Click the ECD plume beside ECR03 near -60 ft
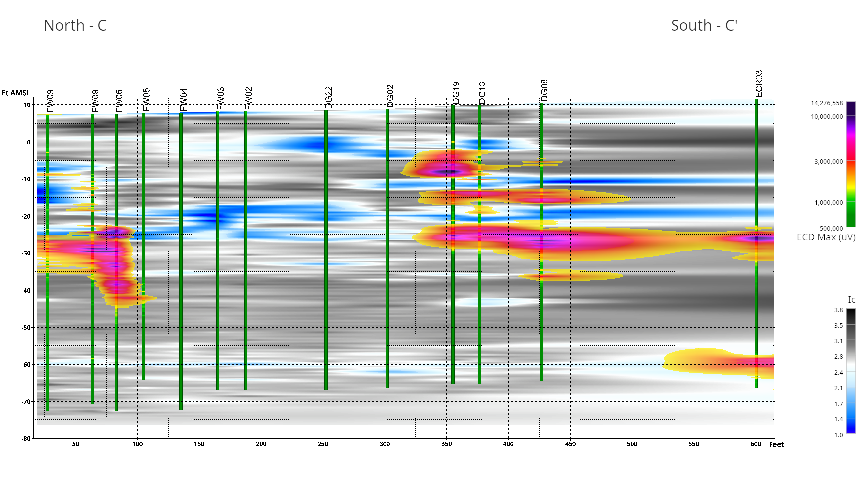Image resolution: width=868 pixels, height=501 pixels. click(x=719, y=363)
